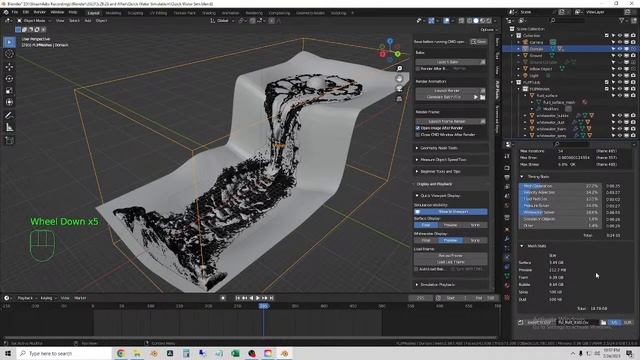Select the Measure tool
640x360 pixels.
[9, 128]
